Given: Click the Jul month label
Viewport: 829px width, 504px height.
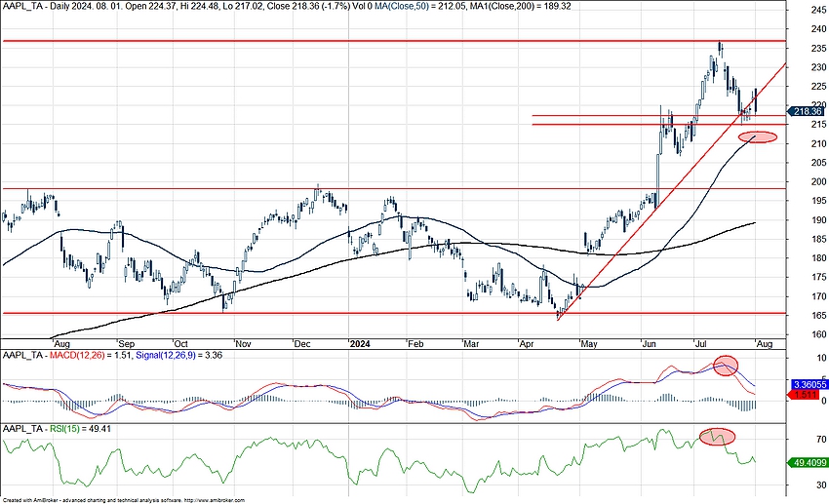Looking at the screenshot, I should click(x=701, y=344).
